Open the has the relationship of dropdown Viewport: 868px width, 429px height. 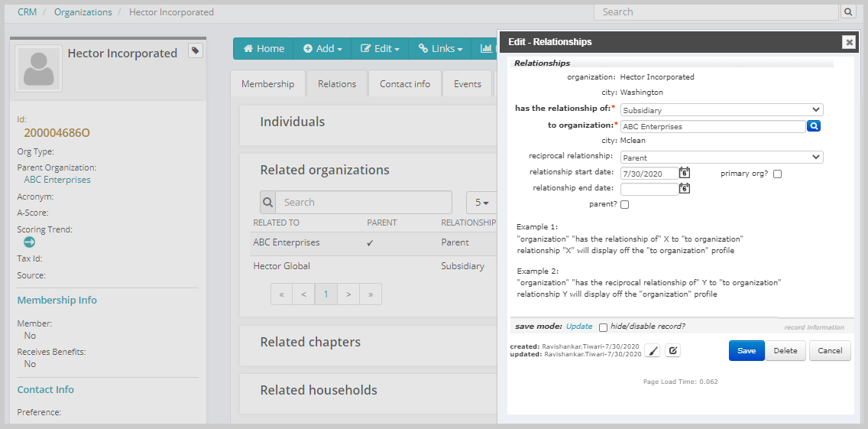point(722,110)
